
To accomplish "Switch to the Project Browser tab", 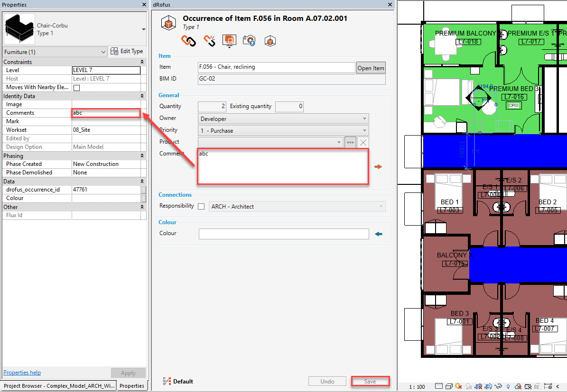I will click(59, 386).
